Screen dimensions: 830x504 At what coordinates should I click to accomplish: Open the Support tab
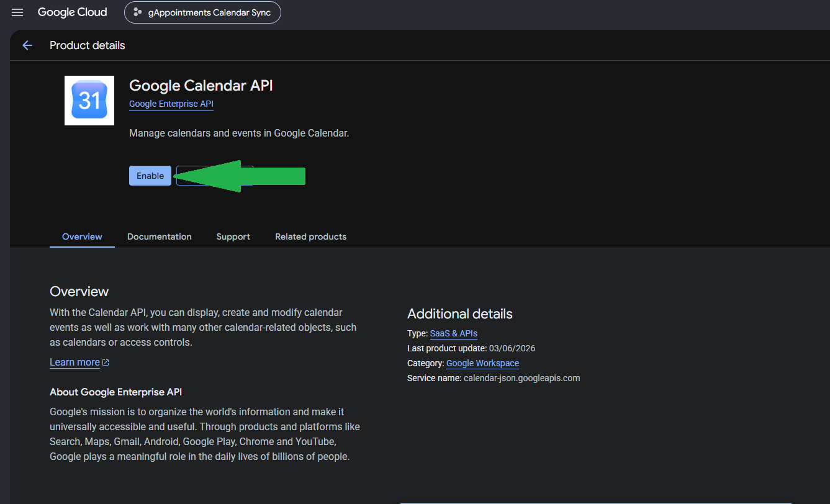coord(233,236)
